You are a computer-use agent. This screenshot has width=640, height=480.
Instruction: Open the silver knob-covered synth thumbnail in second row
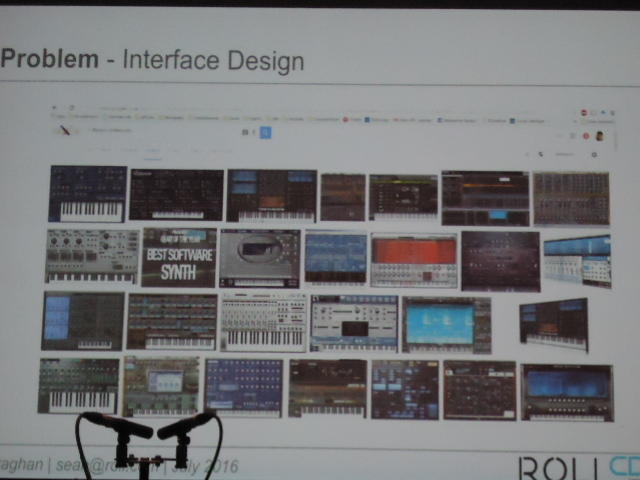(x=92, y=256)
